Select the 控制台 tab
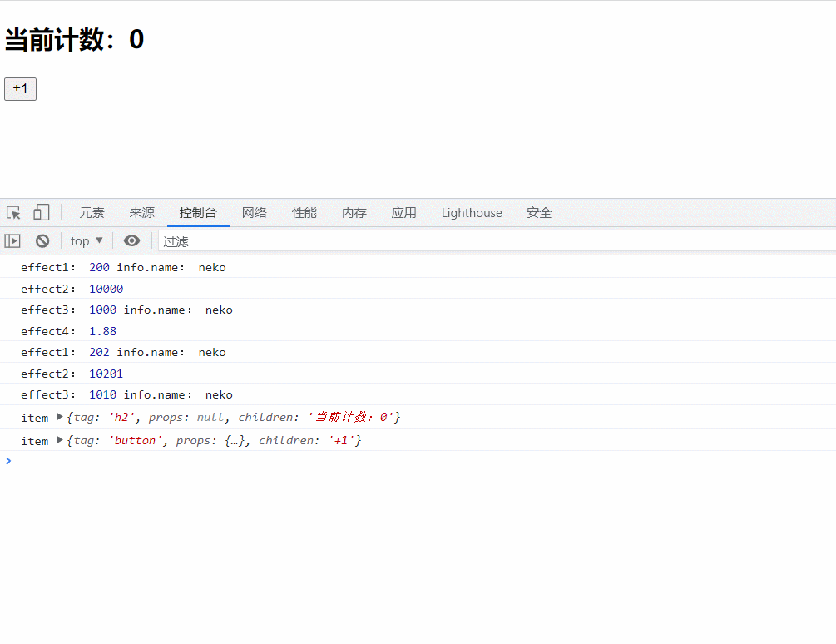The image size is (836, 644). [198, 213]
